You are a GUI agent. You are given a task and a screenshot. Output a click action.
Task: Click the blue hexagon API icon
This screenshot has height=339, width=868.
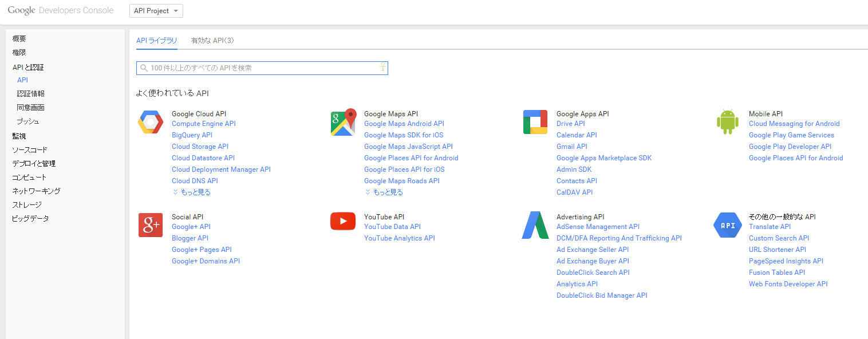[x=728, y=225]
